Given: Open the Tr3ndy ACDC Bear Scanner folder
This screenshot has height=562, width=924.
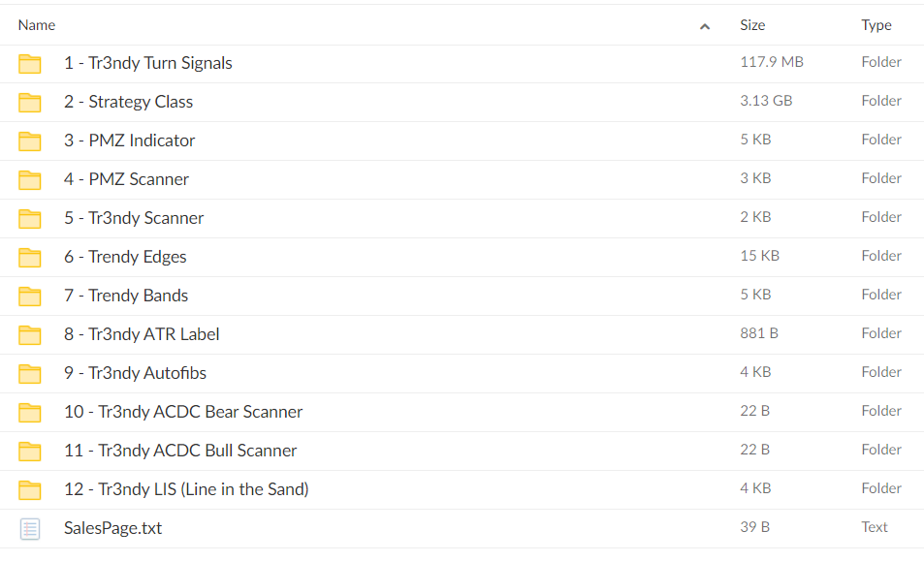Looking at the screenshot, I should (183, 412).
